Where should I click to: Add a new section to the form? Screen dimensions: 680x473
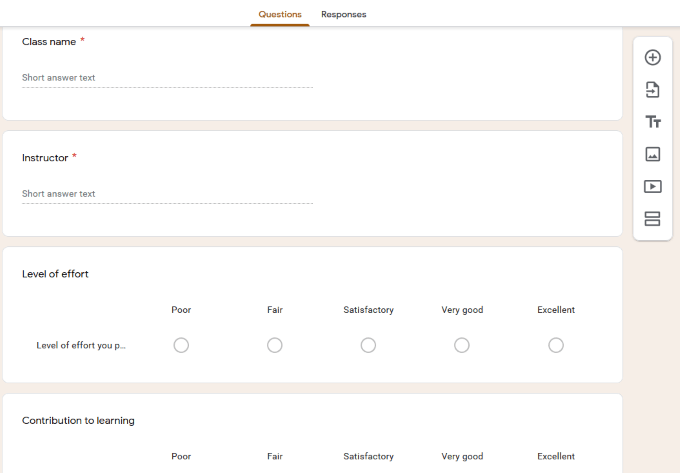point(652,219)
